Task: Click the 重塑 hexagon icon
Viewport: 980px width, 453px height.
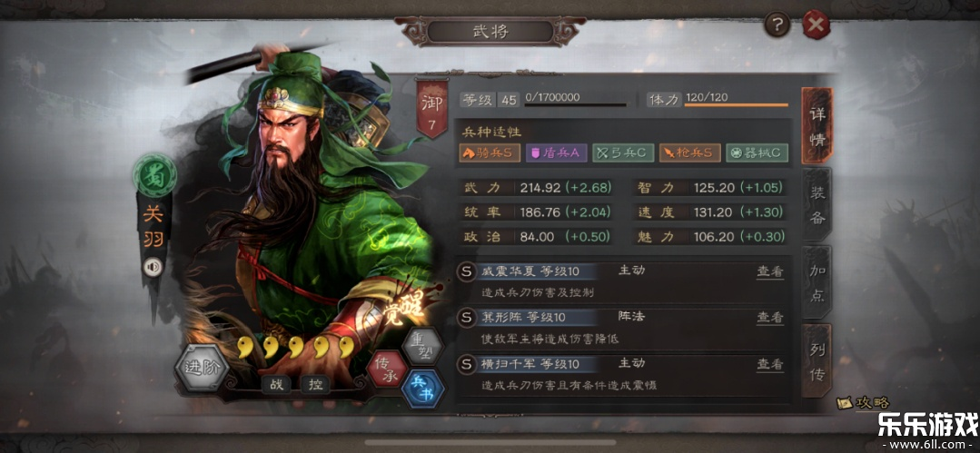Action: (x=421, y=347)
